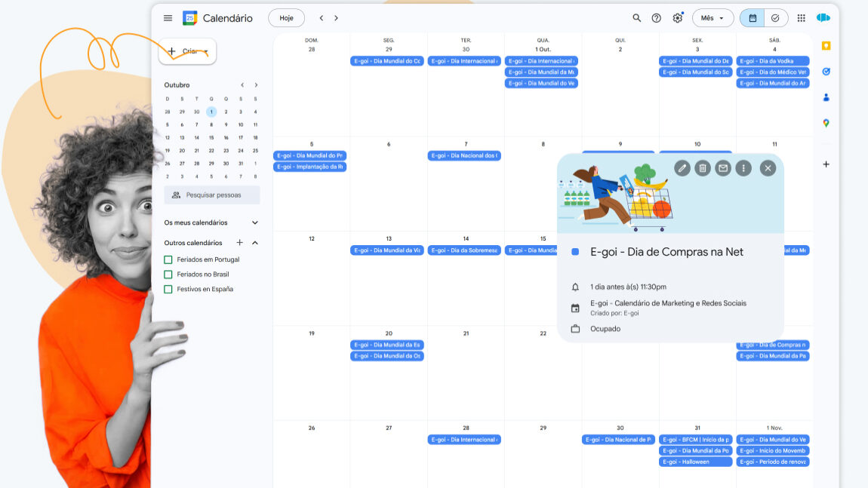Click the Hoje button
Image resolution: width=868 pixels, height=488 pixels.
click(286, 18)
